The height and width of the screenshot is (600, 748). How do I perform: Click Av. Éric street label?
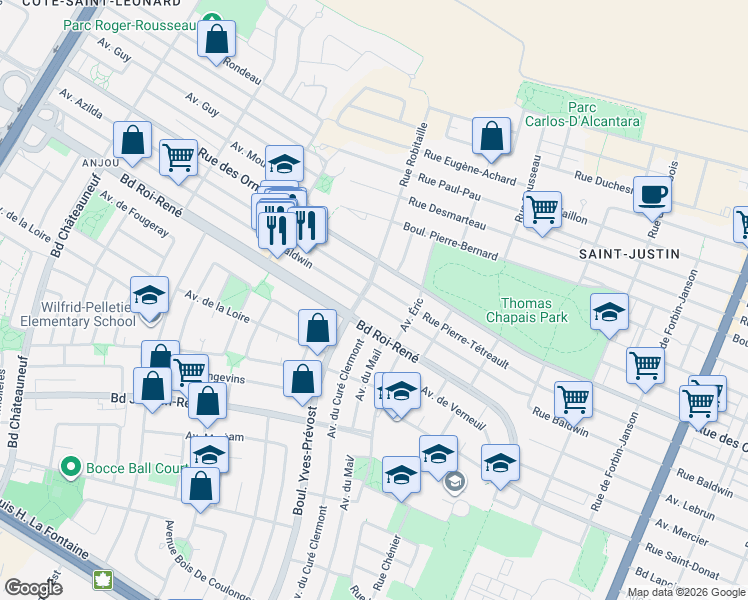click(x=412, y=315)
